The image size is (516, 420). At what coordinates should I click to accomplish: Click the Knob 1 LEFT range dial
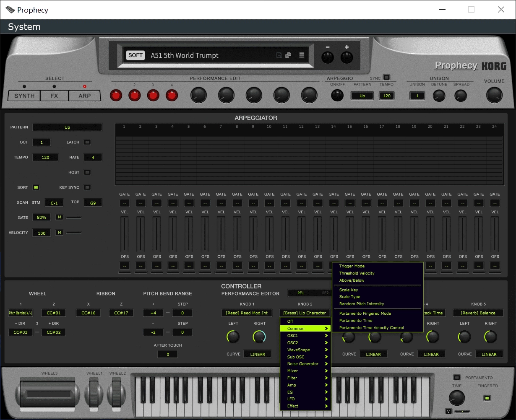(233, 336)
